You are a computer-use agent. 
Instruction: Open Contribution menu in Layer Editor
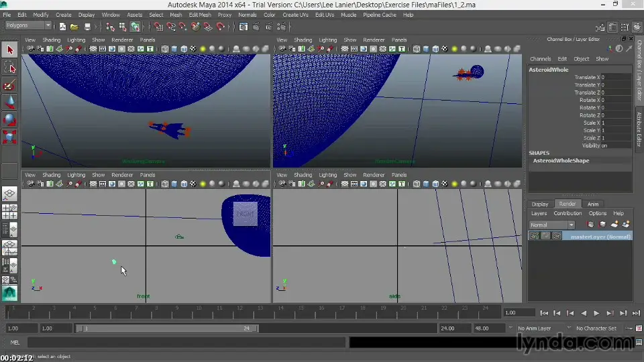tap(568, 213)
